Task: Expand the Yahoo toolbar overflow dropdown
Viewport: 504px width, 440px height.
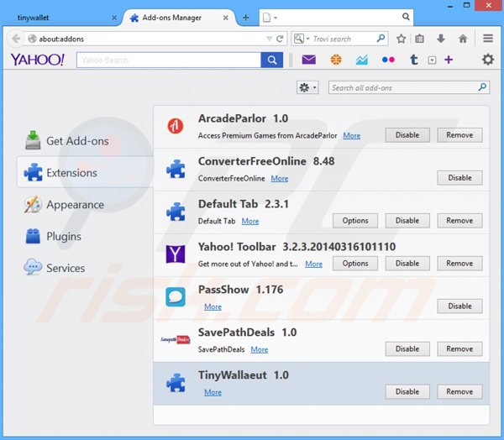Action: [x=432, y=60]
